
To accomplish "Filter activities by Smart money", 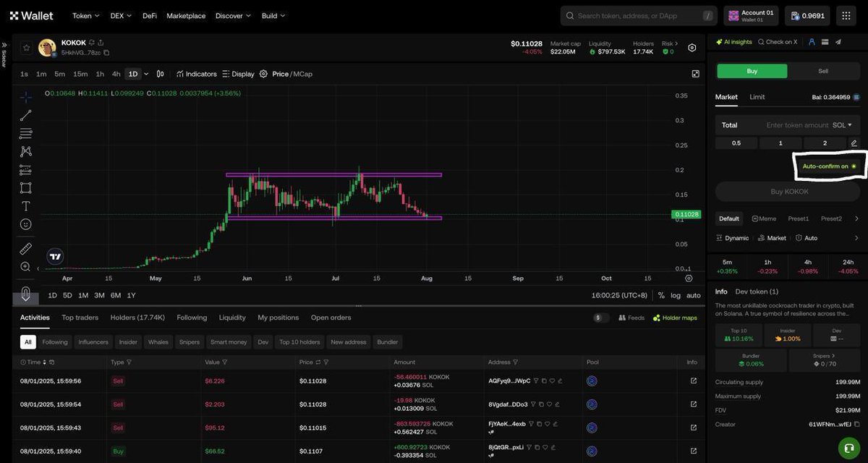I will (229, 341).
